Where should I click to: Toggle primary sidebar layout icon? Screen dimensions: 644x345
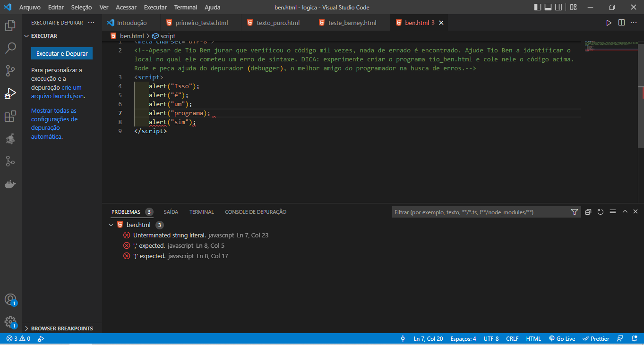click(538, 8)
